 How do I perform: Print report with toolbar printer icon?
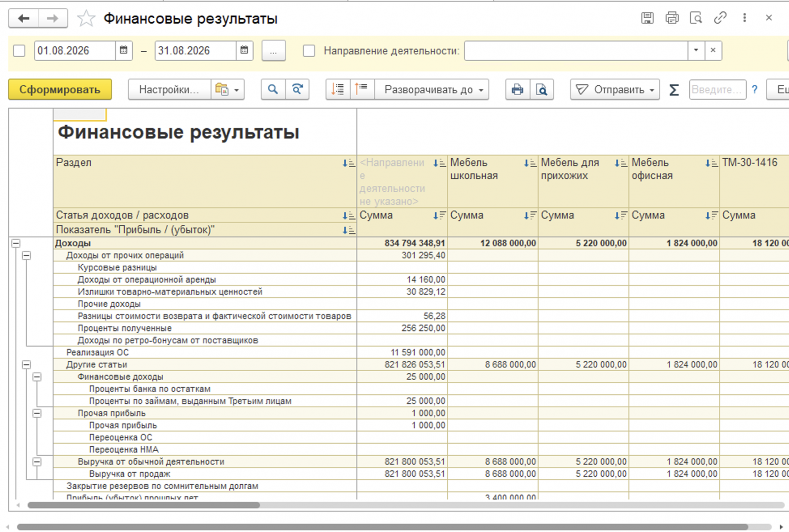pos(517,89)
